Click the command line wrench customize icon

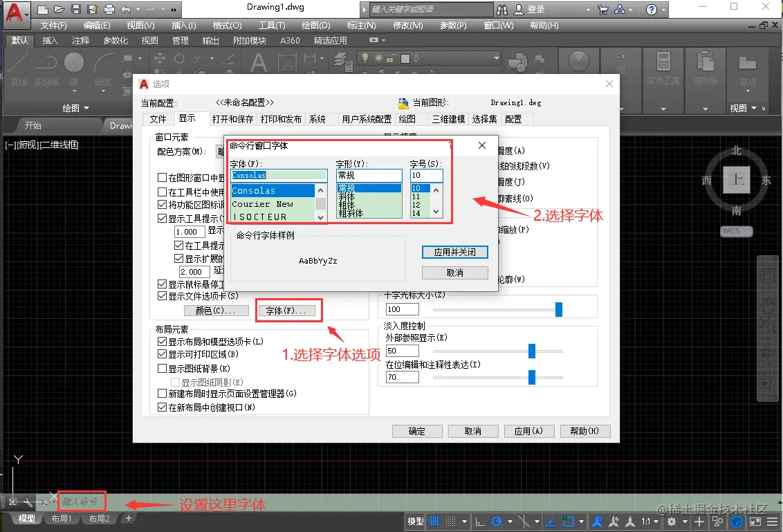[28, 502]
